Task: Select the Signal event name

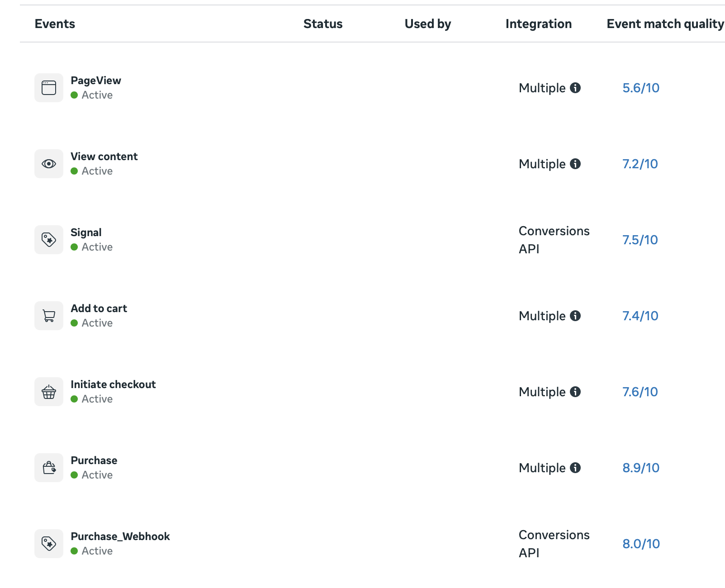Action: pyautogui.click(x=86, y=232)
